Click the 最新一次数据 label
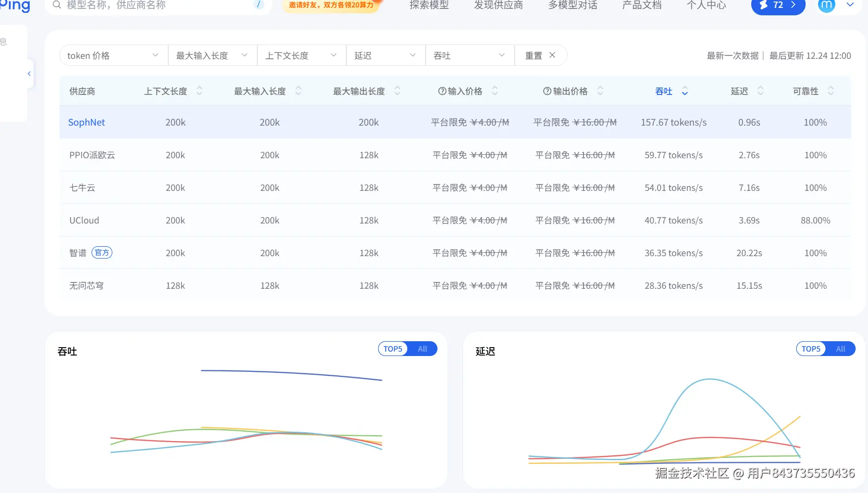The height and width of the screenshot is (493, 868). pyautogui.click(x=732, y=55)
